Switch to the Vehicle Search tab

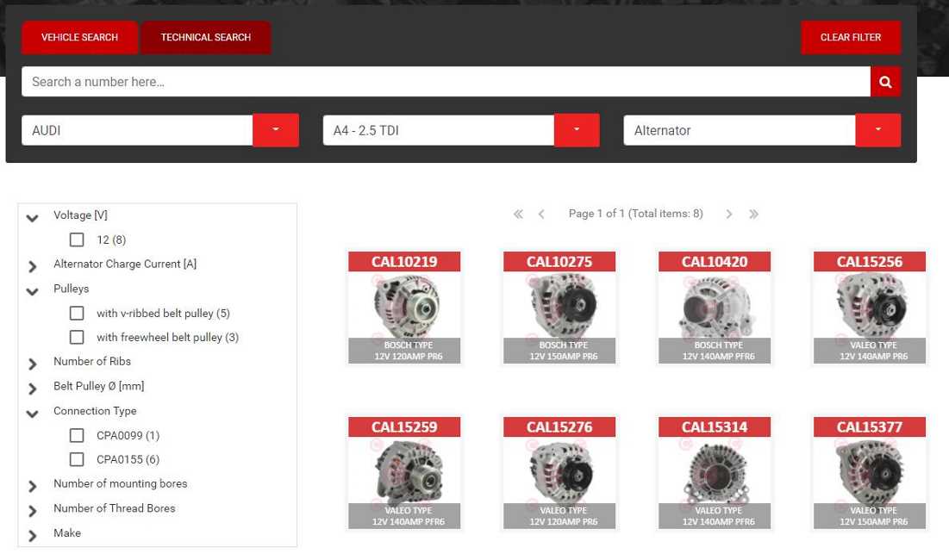pos(79,37)
